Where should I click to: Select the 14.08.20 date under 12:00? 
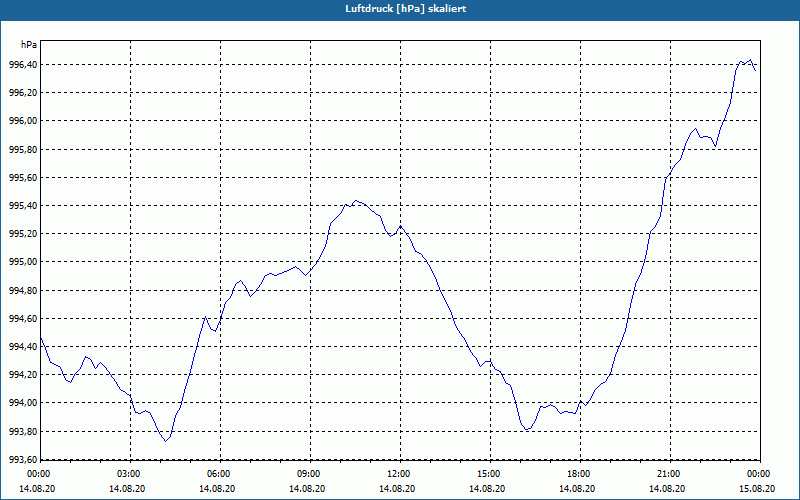[397, 488]
